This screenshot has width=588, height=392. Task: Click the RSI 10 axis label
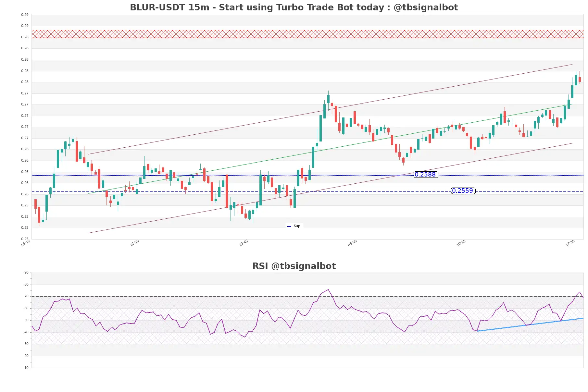[26, 368]
